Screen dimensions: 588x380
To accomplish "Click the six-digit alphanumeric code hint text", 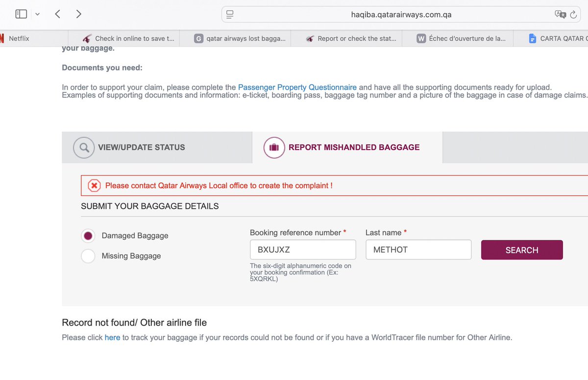I will click(300, 272).
